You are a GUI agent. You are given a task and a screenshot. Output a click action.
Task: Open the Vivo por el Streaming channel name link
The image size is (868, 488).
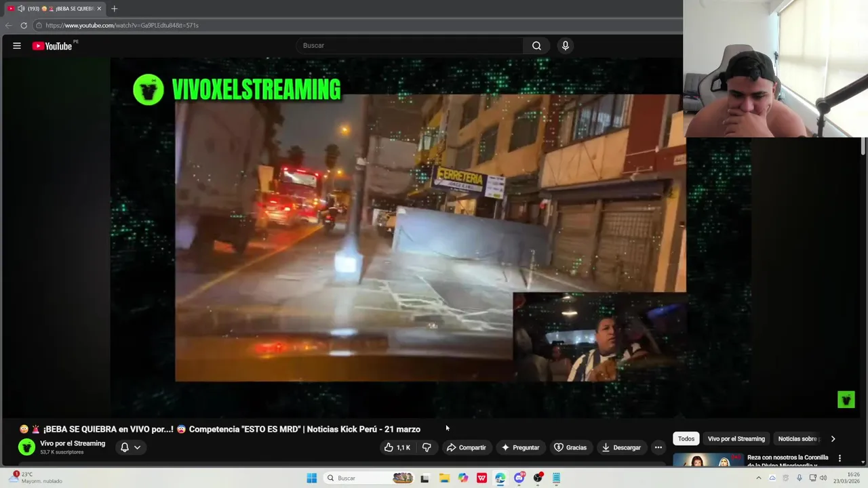[x=73, y=443]
